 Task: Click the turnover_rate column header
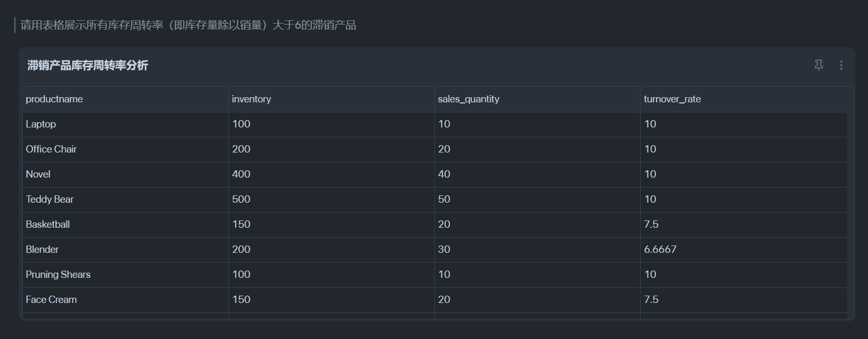(x=672, y=99)
